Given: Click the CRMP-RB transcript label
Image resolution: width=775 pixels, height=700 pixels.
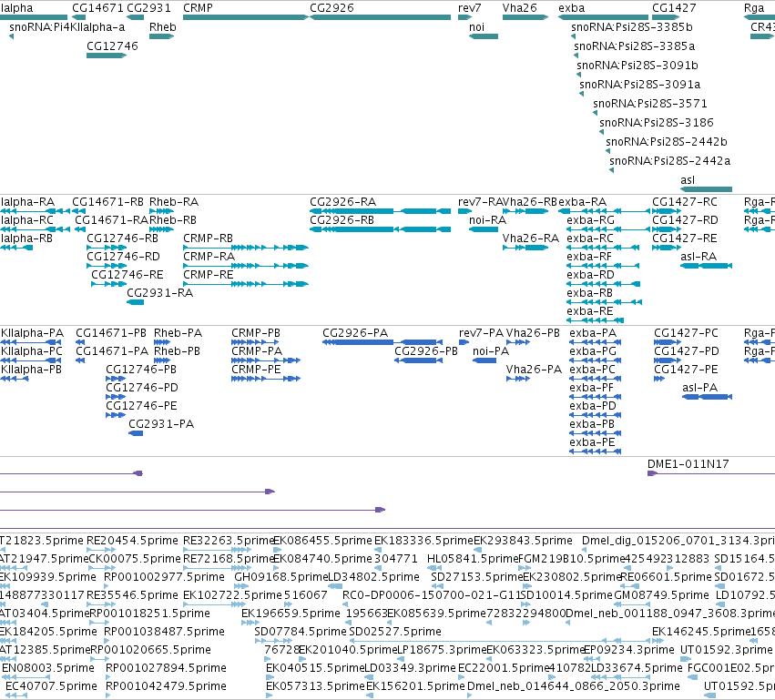Looking at the screenshot, I should click(x=208, y=238).
